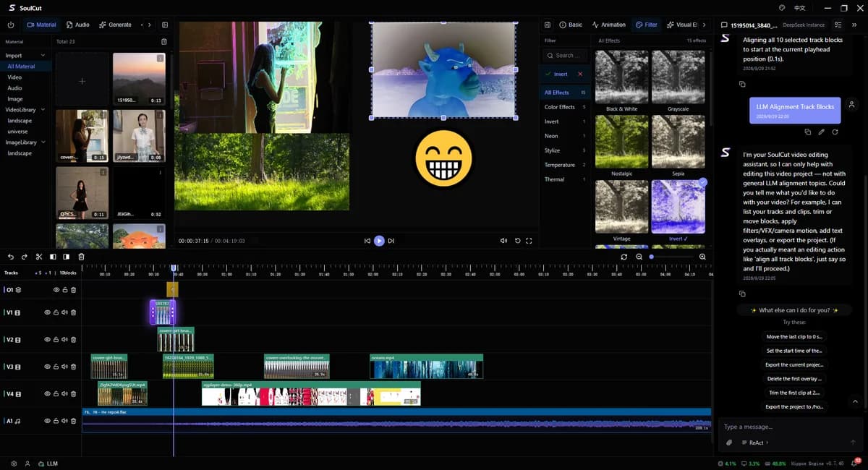
Task: Lock the V4 track
Action: pyautogui.click(x=56, y=394)
